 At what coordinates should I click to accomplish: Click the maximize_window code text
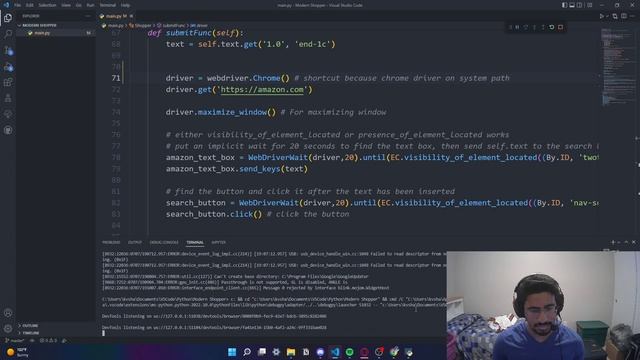232,112
